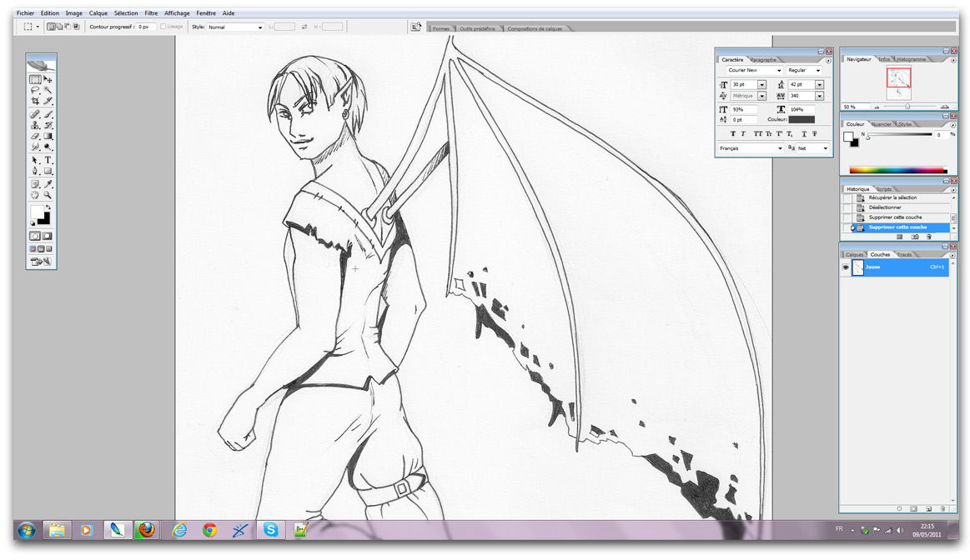Screen dimensions: 970x560
Task: Select the Lasso tool
Action: click(35, 90)
